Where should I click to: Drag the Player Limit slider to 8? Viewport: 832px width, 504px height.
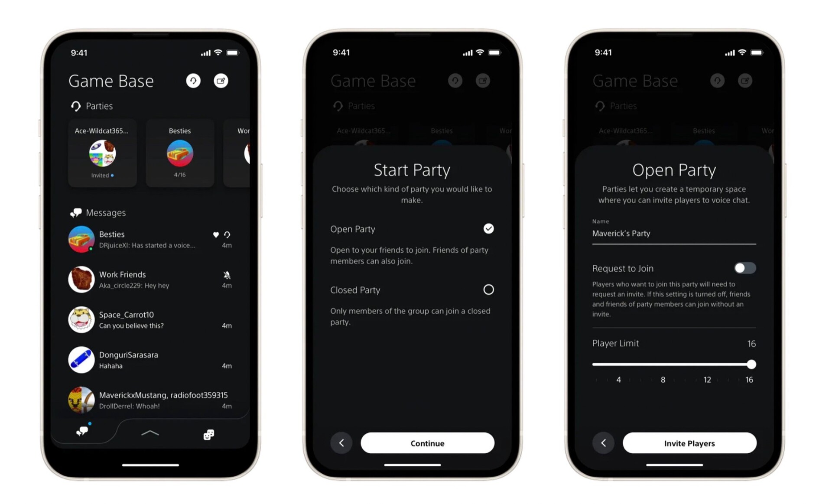[x=662, y=364]
